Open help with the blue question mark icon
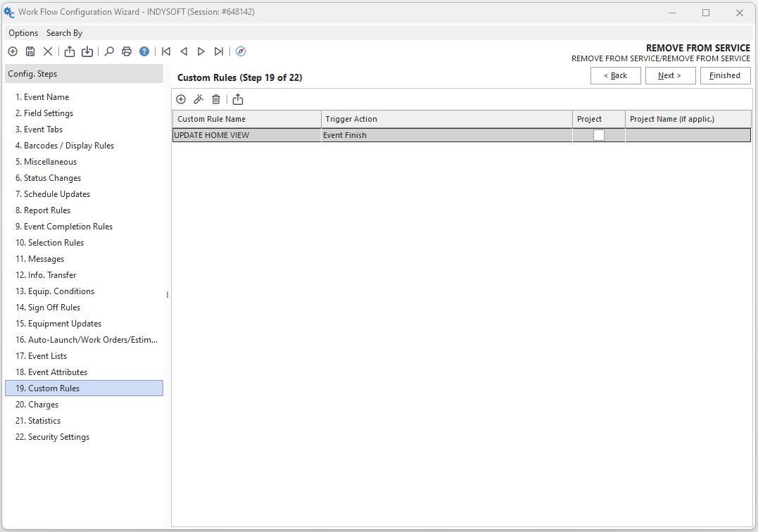This screenshot has height=532, width=758. pyautogui.click(x=144, y=51)
